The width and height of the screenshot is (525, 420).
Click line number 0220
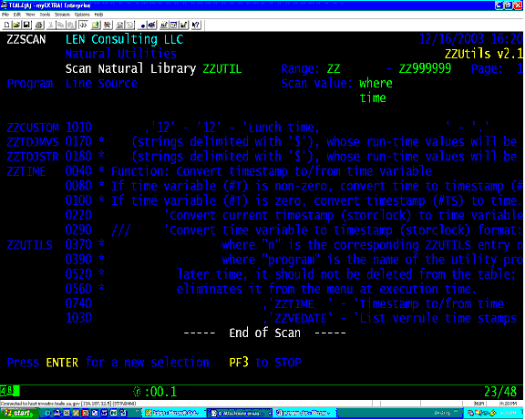point(78,216)
